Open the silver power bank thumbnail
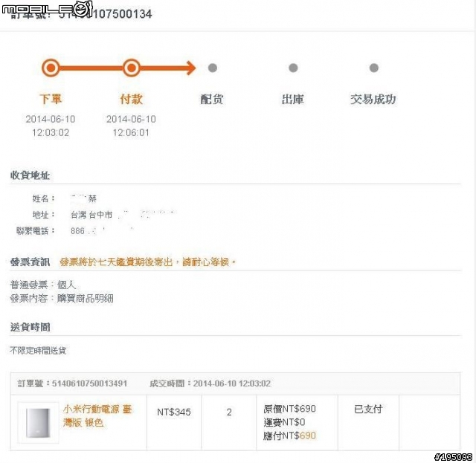The width and height of the screenshot is (476, 463). (38, 423)
